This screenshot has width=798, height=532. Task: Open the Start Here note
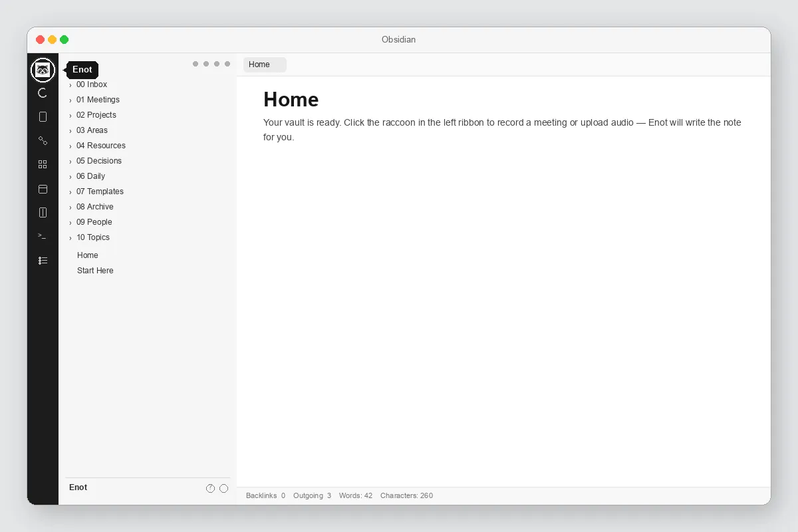(x=95, y=271)
